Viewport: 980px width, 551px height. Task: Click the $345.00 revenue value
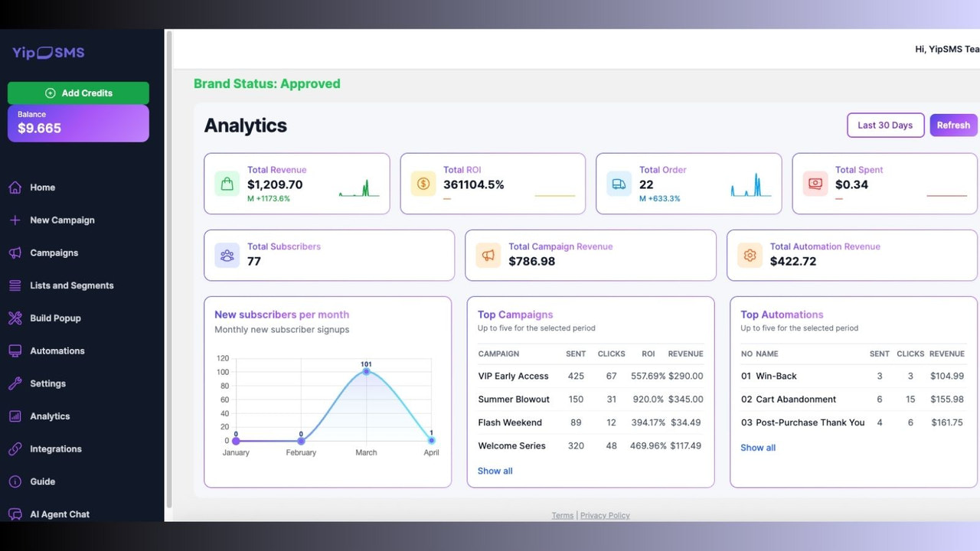(685, 399)
